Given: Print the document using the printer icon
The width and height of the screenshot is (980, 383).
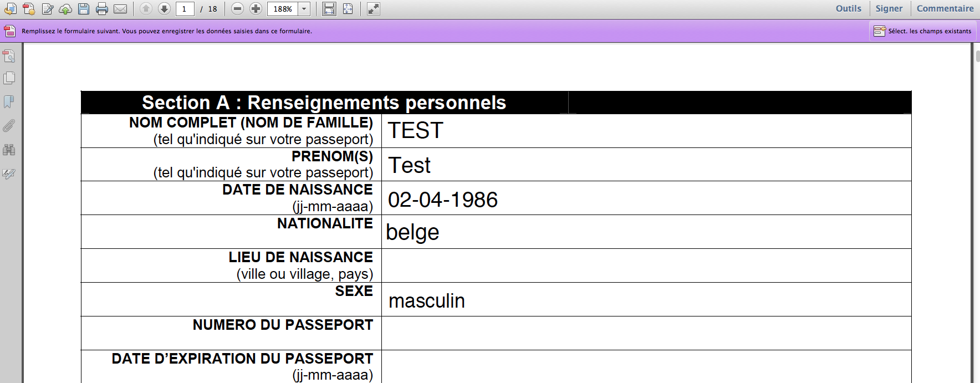Looking at the screenshot, I should point(101,9).
